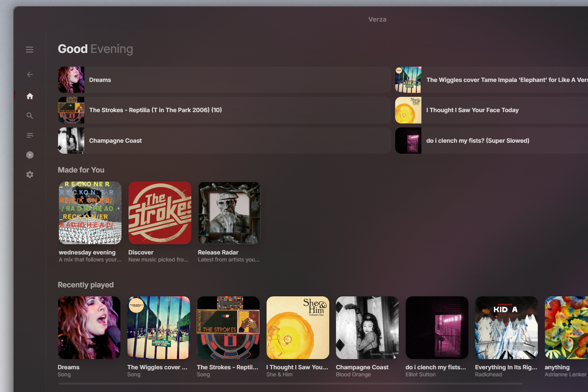Open Champagne Coast quick pick row

(224, 140)
